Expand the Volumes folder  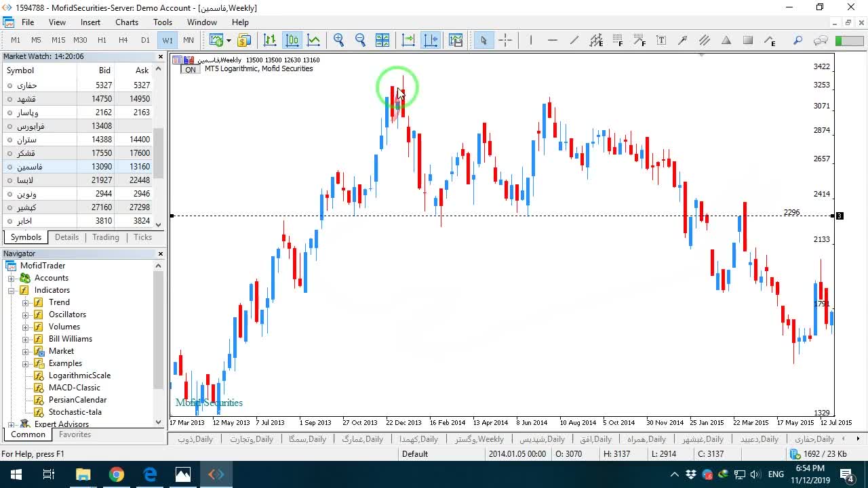(26, 327)
